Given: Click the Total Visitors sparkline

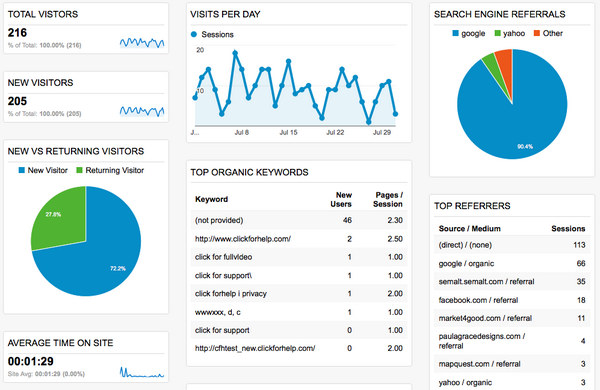Looking at the screenshot, I should (x=142, y=43).
